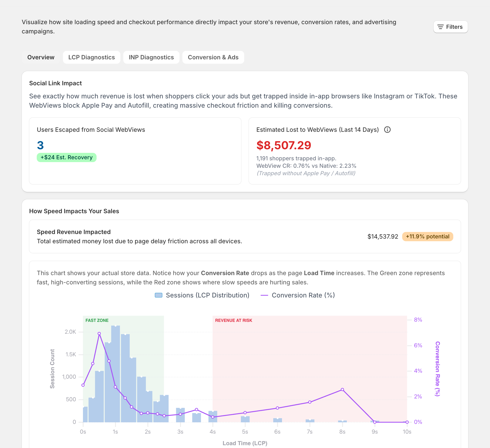Switch to the LCP Diagnostics tab
This screenshot has width=490, height=448.
pyautogui.click(x=91, y=57)
